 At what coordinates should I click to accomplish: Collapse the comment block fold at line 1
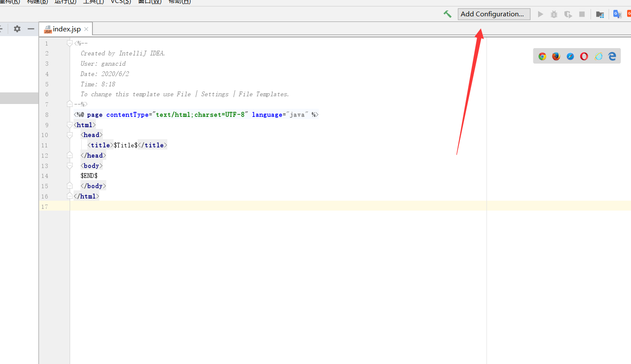(70, 43)
